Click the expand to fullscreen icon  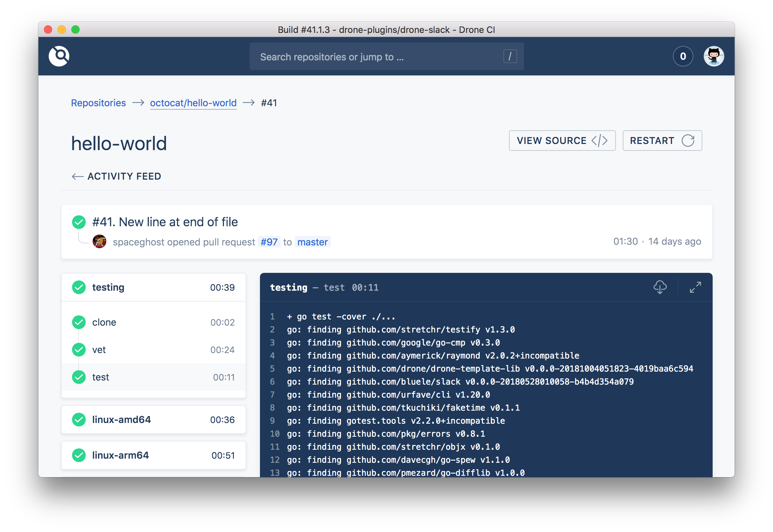pyautogui.click(x=695, y=288)
